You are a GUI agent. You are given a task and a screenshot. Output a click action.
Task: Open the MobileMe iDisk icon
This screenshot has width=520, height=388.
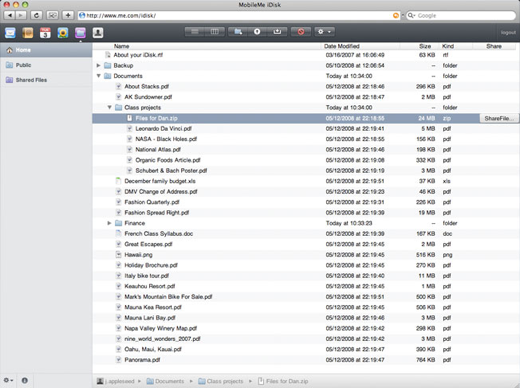[x=80, y=33]
